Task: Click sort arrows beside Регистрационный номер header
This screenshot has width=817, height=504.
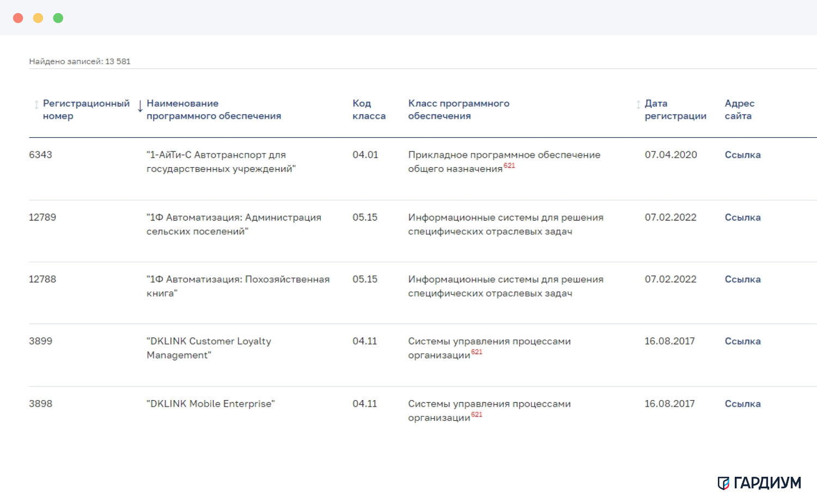Action: click(36, 105)
